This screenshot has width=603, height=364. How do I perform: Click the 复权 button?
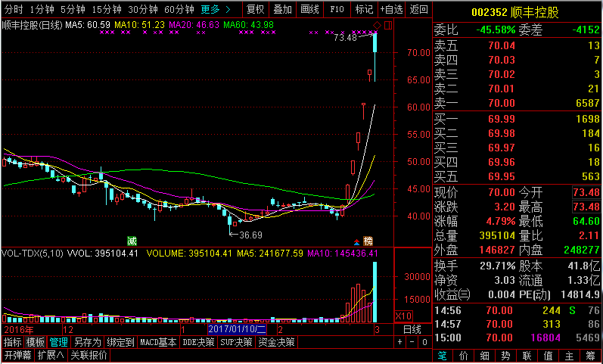[256, 9]
